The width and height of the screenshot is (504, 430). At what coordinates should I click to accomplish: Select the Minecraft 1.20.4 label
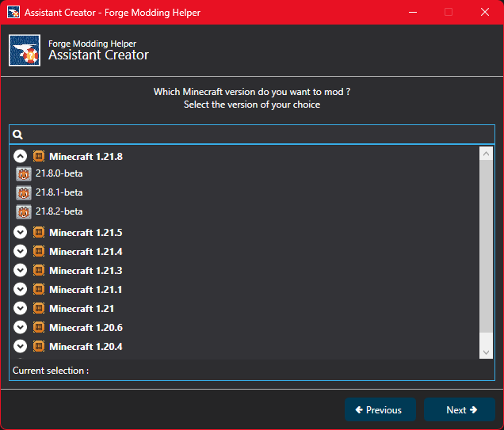click(86, 346)
